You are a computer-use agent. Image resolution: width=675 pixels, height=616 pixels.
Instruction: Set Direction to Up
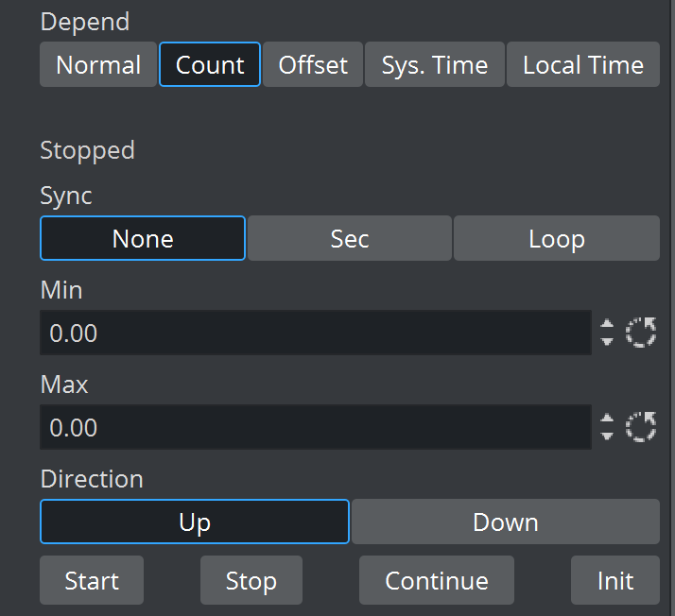point(195,522)
